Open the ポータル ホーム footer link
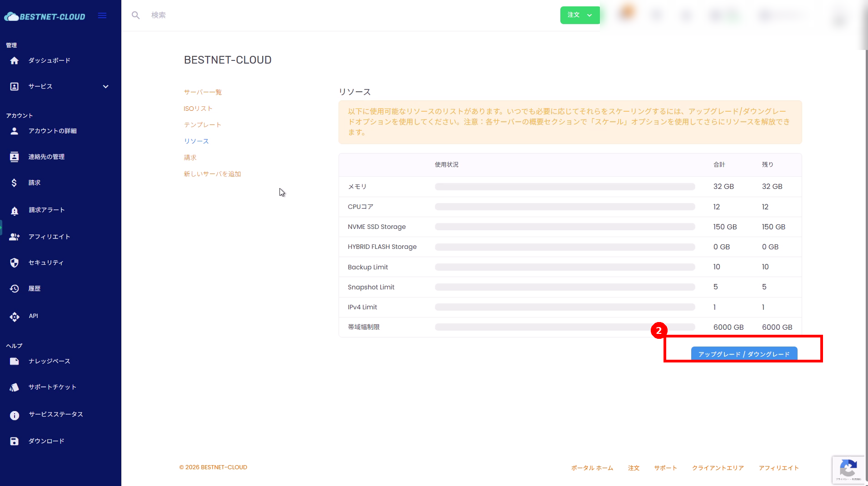Image resolution: width=868 pixels, height=486 pixels. coord(592,468)
